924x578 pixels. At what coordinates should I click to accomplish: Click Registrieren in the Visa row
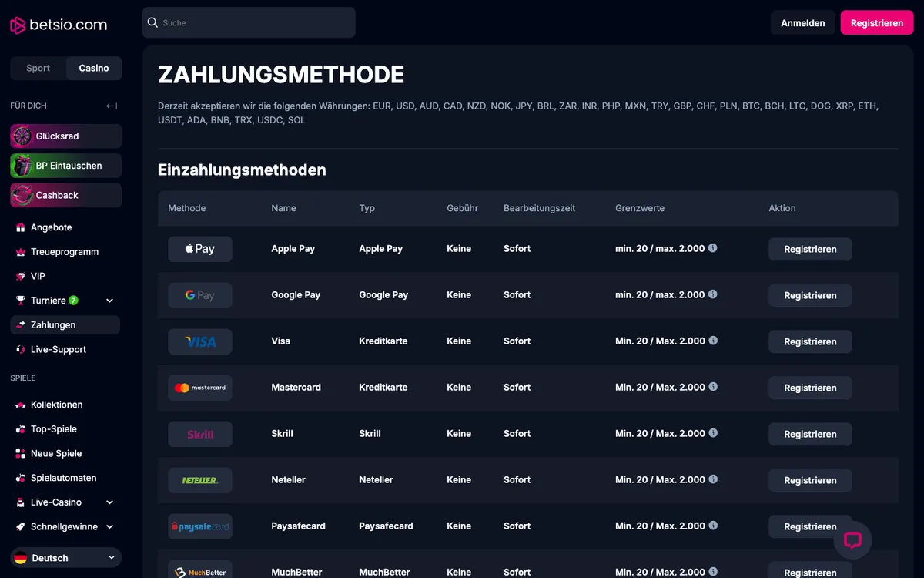coord(810,341)
